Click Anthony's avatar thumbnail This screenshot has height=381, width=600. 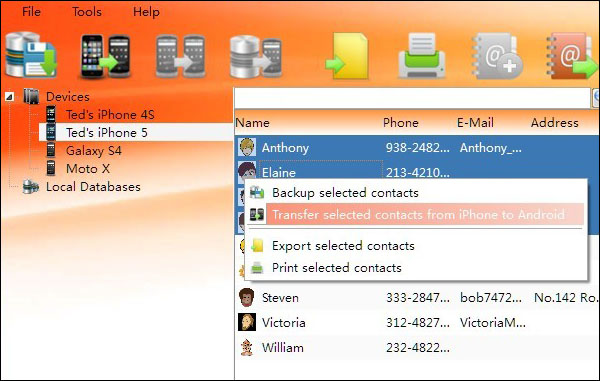pyautogui.click(x=247, y=147)
